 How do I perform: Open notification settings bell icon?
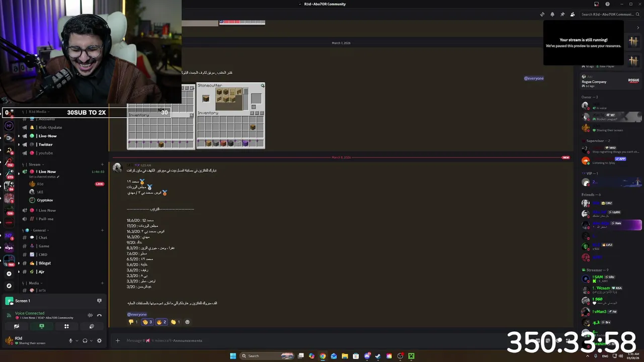(552, 15)
